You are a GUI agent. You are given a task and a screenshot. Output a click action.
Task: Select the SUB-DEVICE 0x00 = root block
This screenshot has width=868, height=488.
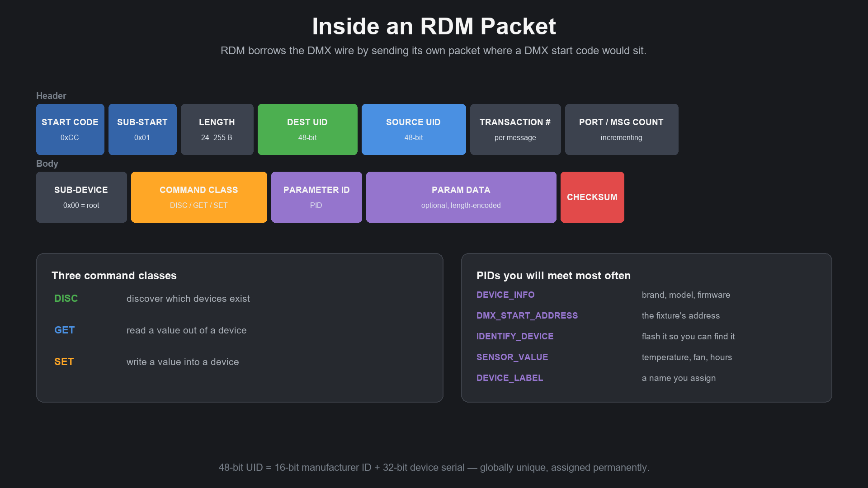click(81, 197)
